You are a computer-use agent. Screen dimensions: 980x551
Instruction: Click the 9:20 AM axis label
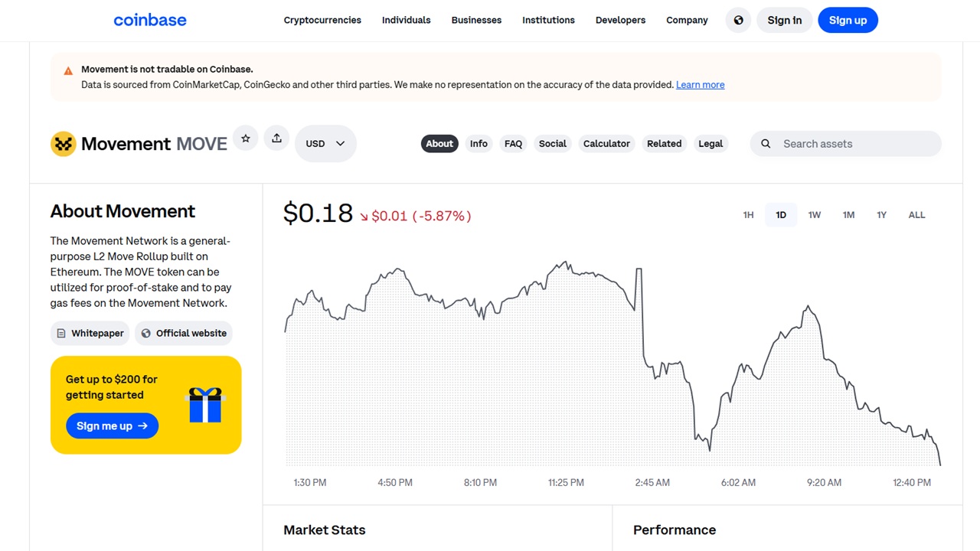[824, 483]
